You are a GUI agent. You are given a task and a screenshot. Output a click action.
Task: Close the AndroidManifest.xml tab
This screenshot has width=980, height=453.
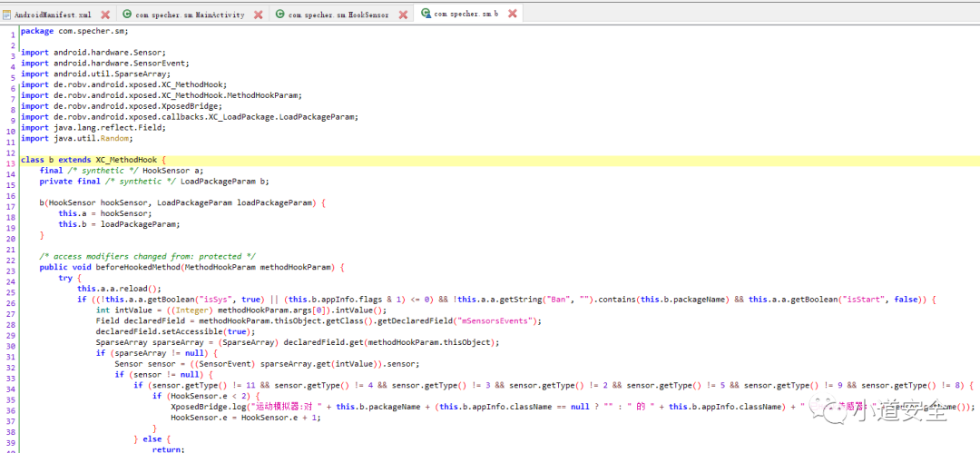[105, 15]
